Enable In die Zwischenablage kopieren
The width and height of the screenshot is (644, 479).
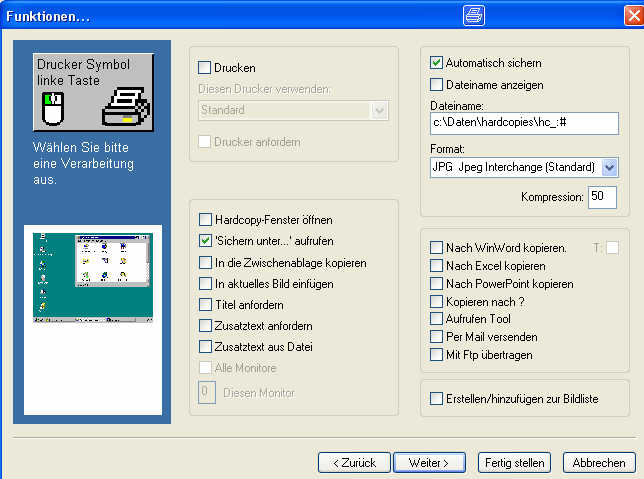205,263
